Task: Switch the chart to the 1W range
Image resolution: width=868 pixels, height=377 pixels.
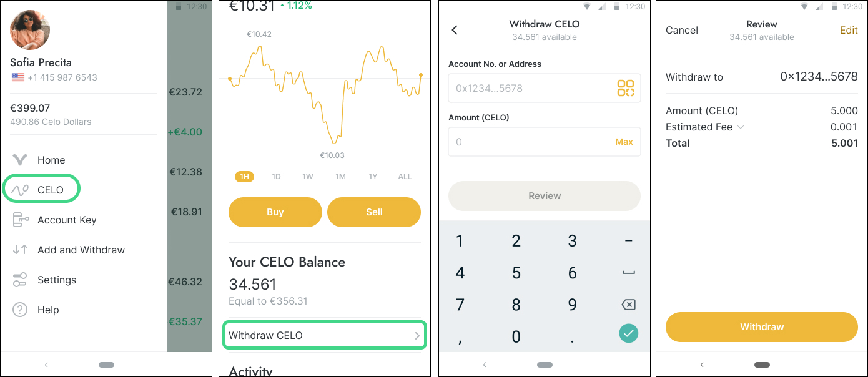Action: click(308, 177)
